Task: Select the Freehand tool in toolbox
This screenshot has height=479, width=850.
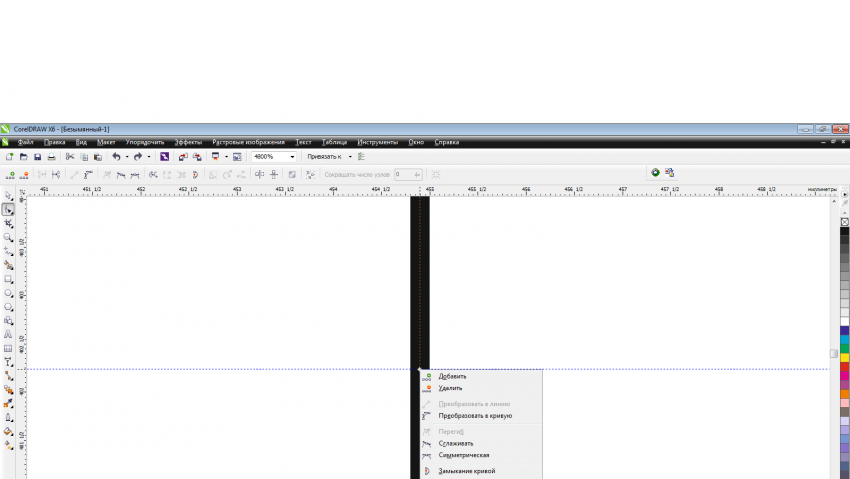Action: tap(8, 251)
